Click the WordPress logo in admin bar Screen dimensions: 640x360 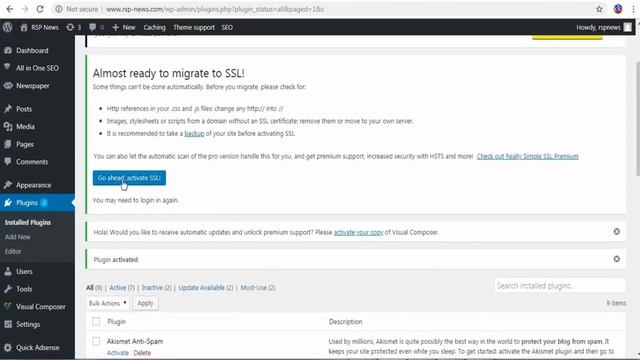pyautogui.click(x=7, y=27)
